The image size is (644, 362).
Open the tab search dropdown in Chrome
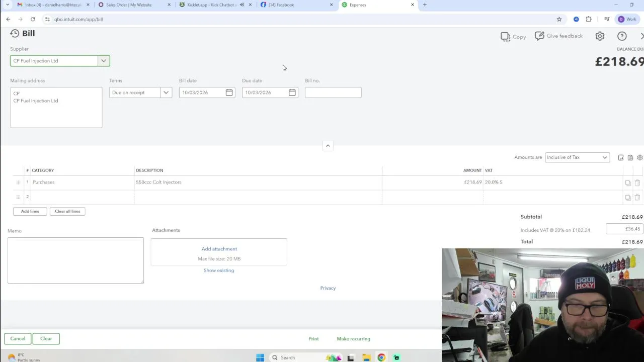[7, 5]
